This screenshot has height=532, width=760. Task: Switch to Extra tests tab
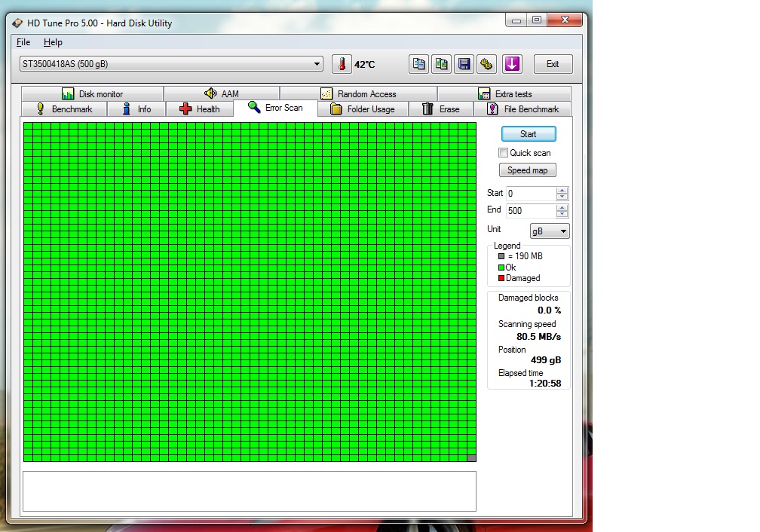(x=504, y=93)
